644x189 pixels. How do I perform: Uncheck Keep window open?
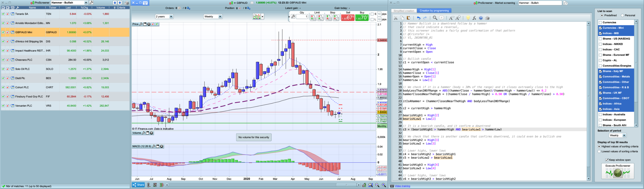coord(607,160)
